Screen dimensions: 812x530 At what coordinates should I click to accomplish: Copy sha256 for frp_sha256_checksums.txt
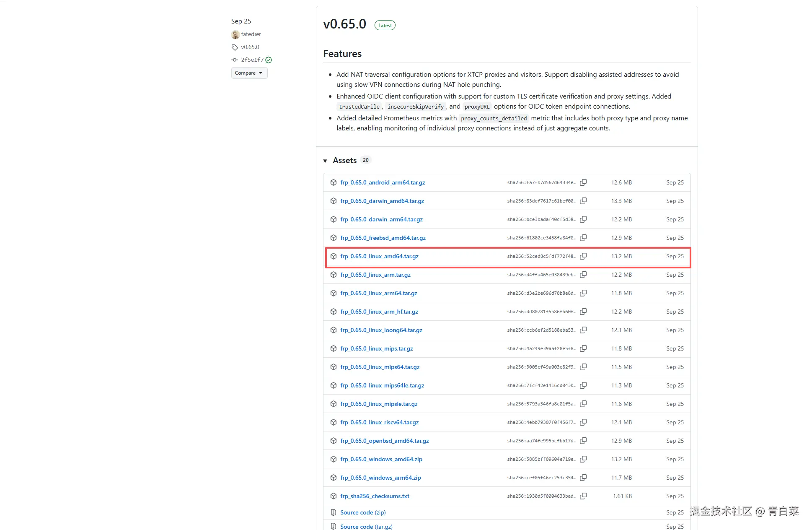[583, 496]
